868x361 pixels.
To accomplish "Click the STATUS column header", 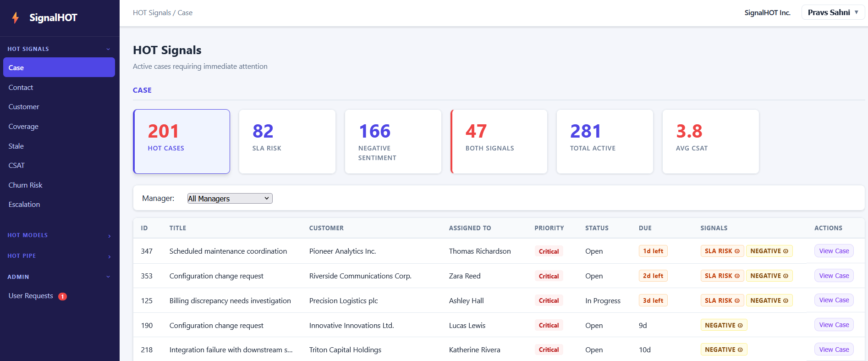I will [597, 228].
